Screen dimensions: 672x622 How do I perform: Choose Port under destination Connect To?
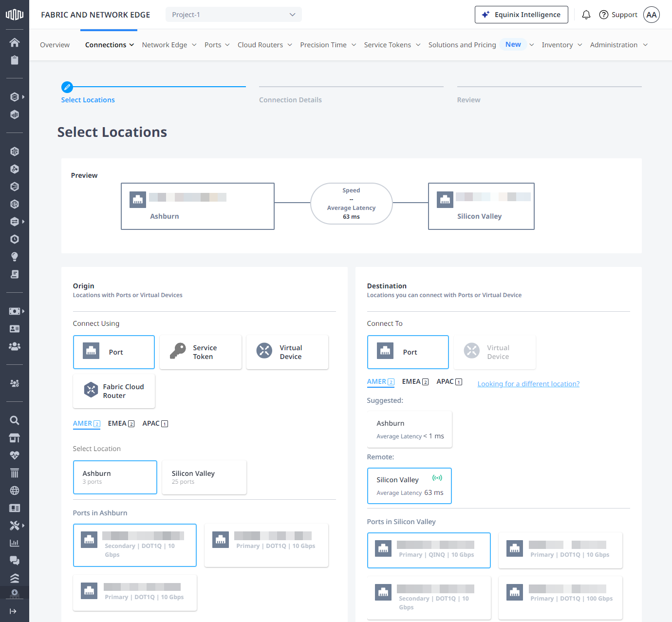tap(408, 352)
